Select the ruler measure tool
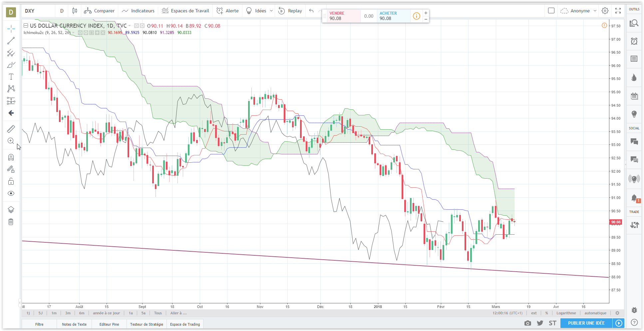The width and height of the screenshot is (644, 331). (11, 129)
